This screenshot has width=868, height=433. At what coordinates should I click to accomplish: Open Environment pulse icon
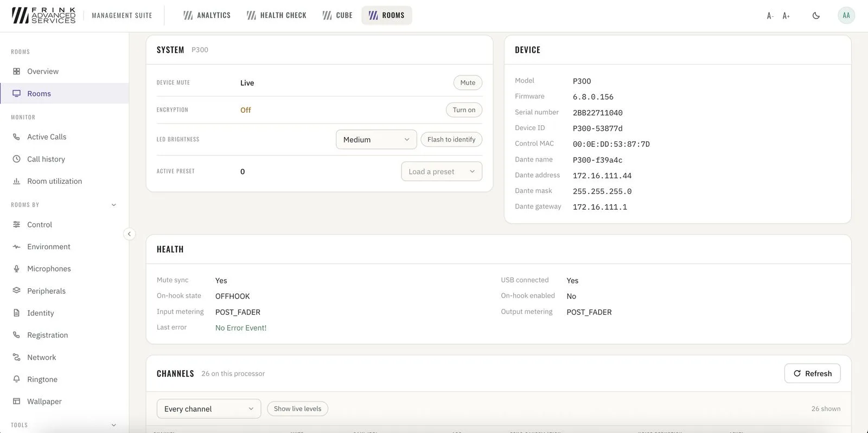(x=16, y=247)
